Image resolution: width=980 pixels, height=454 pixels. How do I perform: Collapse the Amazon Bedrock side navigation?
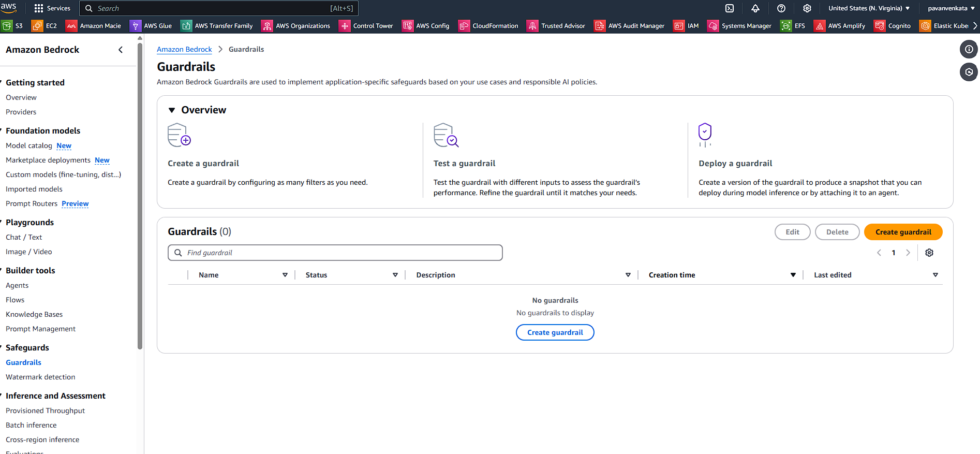point(121,50)
